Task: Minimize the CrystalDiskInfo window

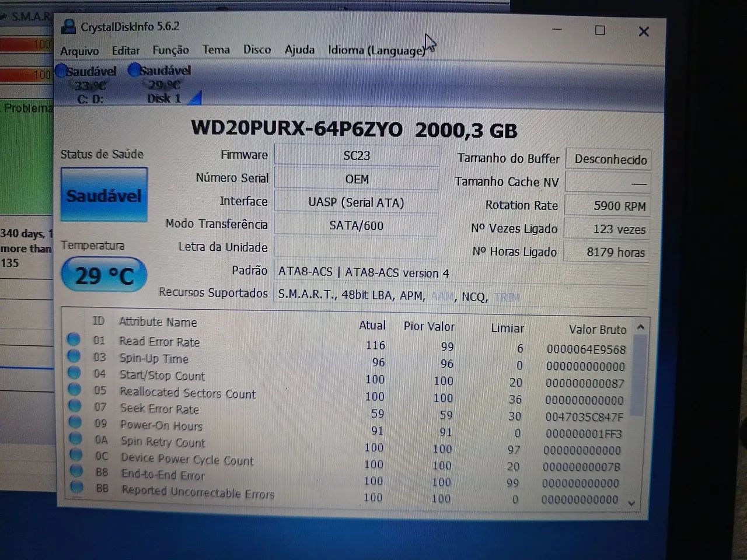Action: pos(557,29)
